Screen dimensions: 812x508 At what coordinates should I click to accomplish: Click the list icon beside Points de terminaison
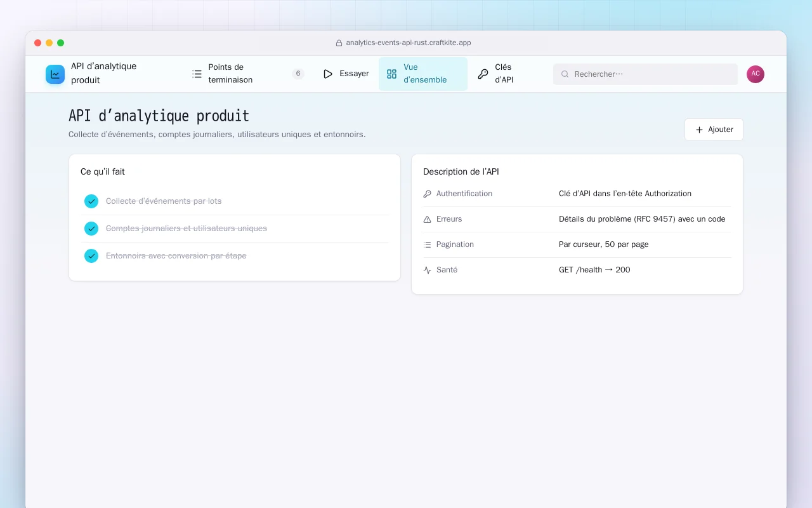point(197,74)
